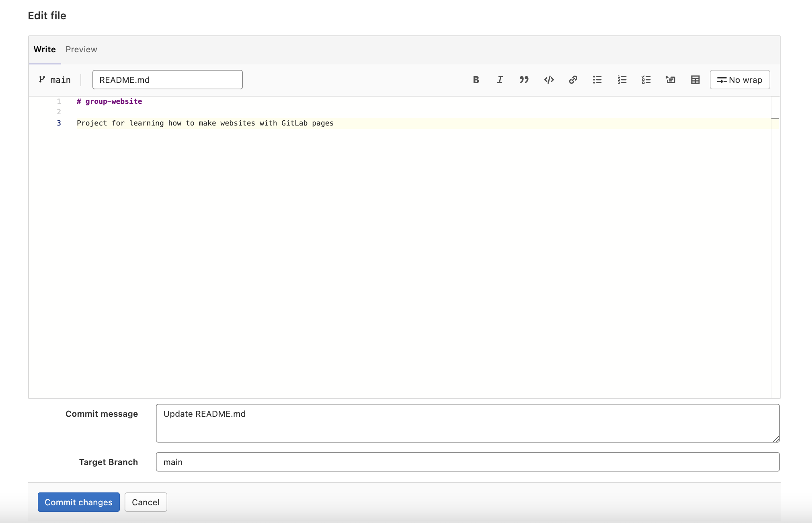The width and height of the screenshot is (812, 523).
Task: Toggle italic formatting
Action: (x=500, y=80)
